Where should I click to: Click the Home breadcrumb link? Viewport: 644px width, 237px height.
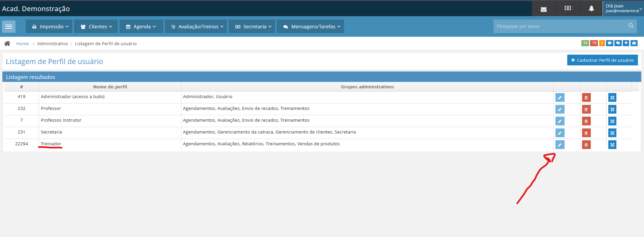[x=22, y=44]
